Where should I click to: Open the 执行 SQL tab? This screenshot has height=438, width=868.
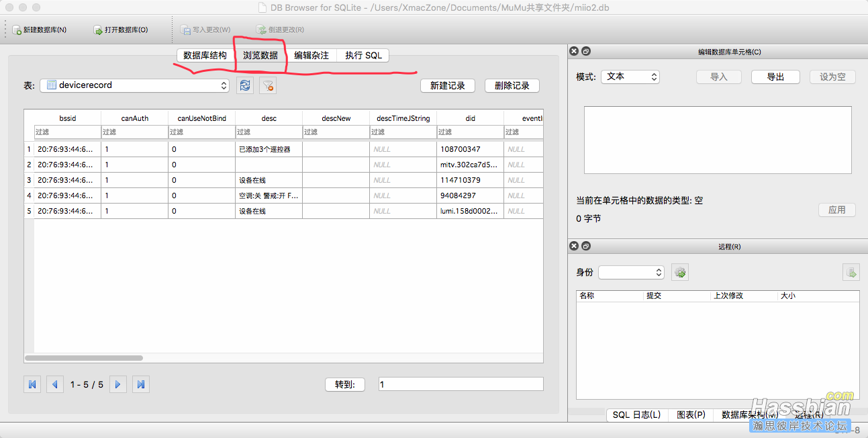pyautogui.click(x=363, y=55)
